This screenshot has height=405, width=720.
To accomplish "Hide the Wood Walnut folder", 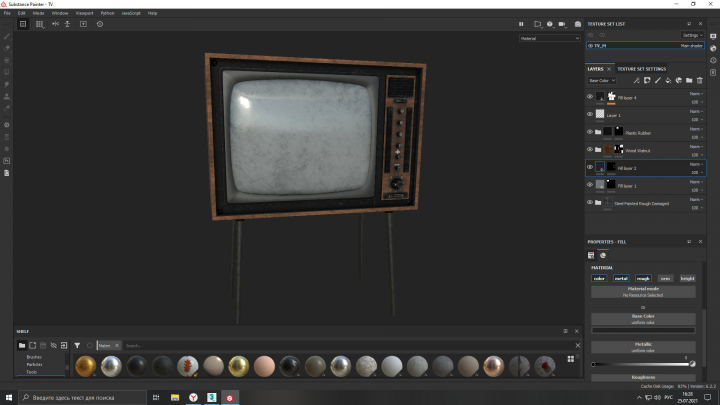I will tap(590, 150).
